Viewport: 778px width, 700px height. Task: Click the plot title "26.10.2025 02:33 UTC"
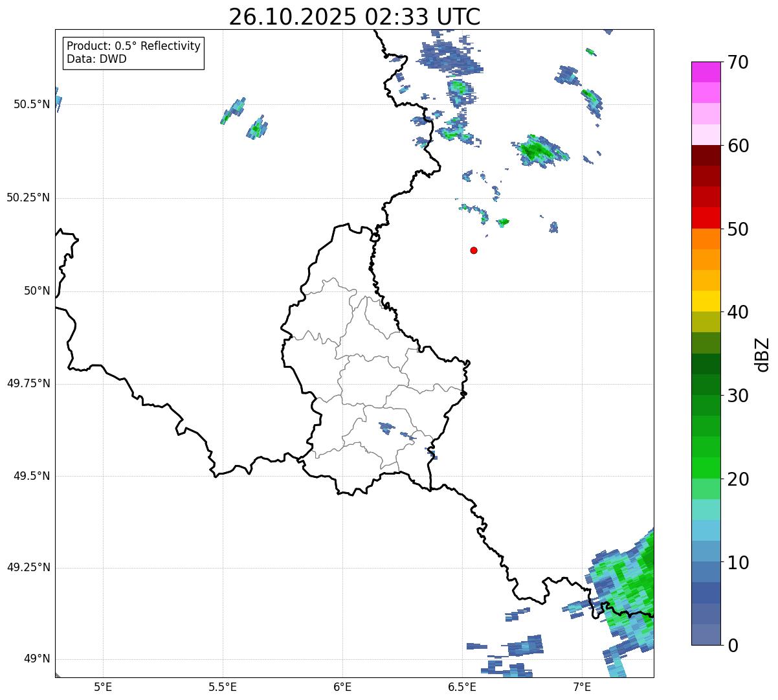pos(355,17)
